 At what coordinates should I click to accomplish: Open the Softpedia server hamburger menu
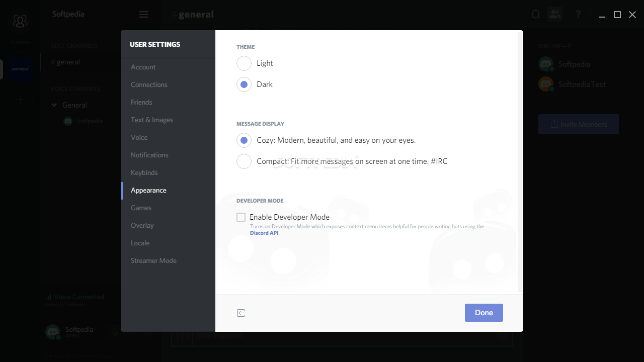pyautogui.click(x=144, y=15)
